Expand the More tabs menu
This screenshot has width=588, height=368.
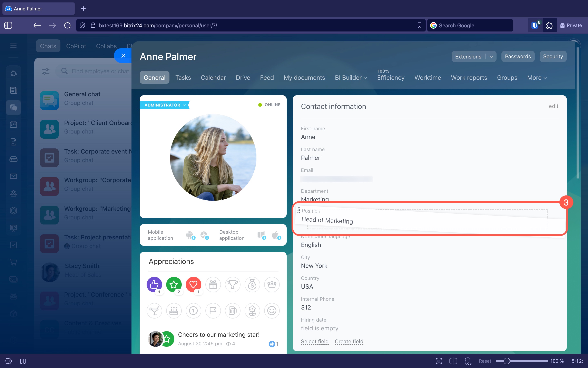pyautogui.click(x=537, y=78)
